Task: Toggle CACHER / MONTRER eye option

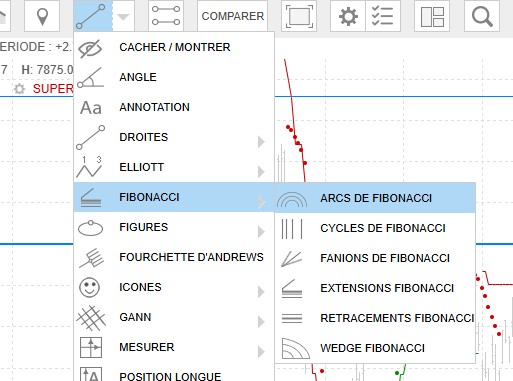Action: (x=174, y=47)
